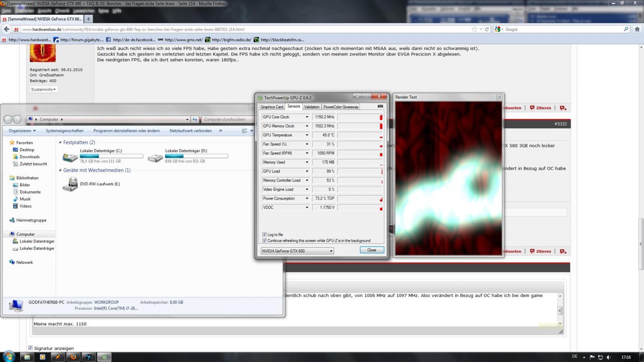This screenshot has width=644, height=362.
Task: Click the GPU Core Clock sensor graph
Action: [360, 117]
